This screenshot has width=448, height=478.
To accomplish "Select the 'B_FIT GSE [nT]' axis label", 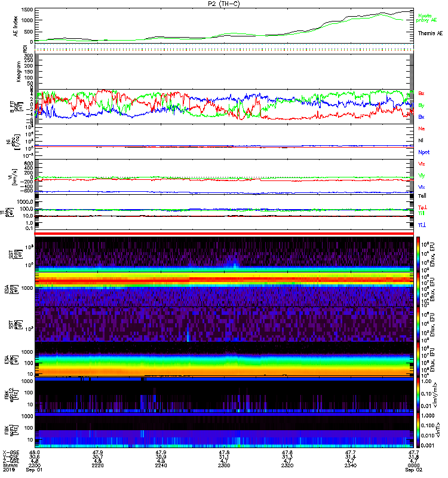I will pos(17,107).
